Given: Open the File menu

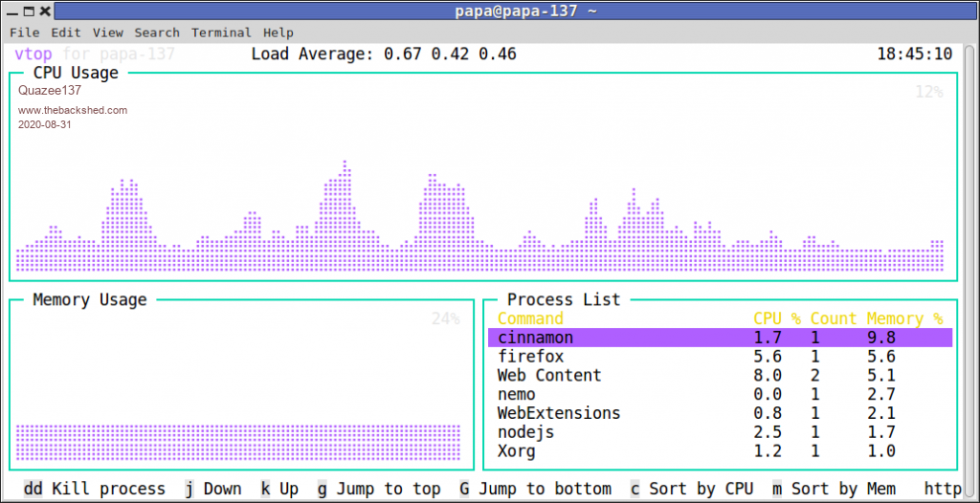Looking at the screenshot, I should [24, 33].
